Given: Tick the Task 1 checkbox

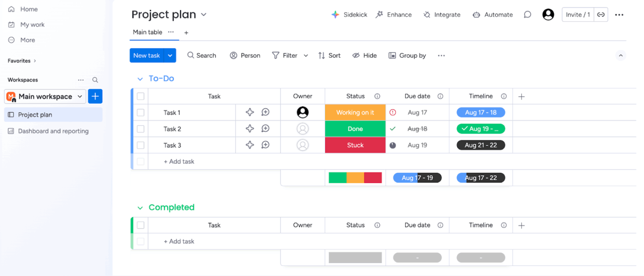Looking at the screenshot, I should click(x=141, y=112).
